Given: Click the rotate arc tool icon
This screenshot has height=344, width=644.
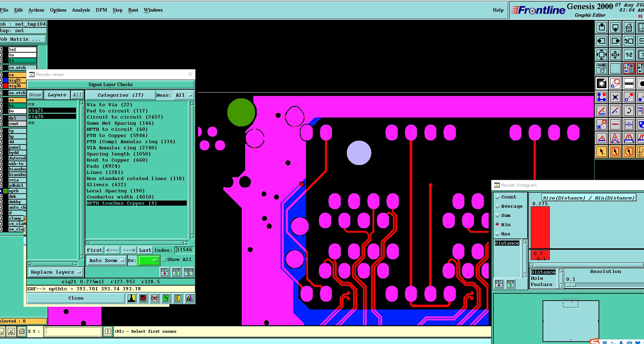Looking at the screenshot, I should tap(629, 111).
